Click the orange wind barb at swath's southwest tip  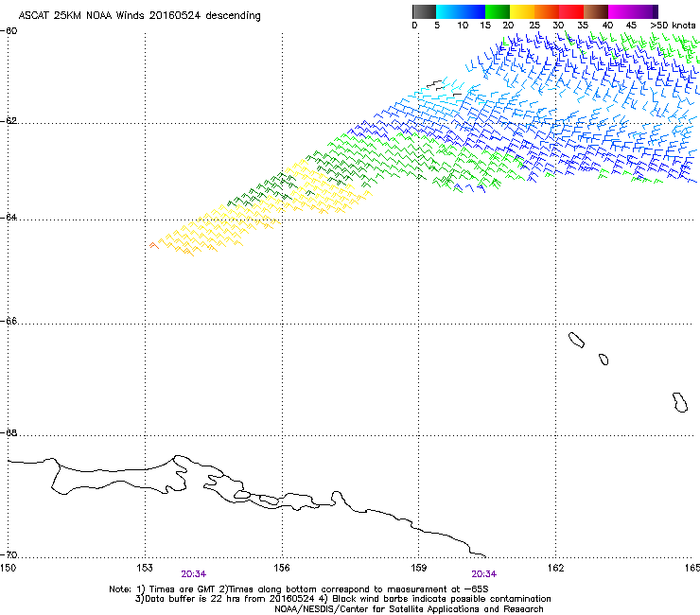(153, 245)
